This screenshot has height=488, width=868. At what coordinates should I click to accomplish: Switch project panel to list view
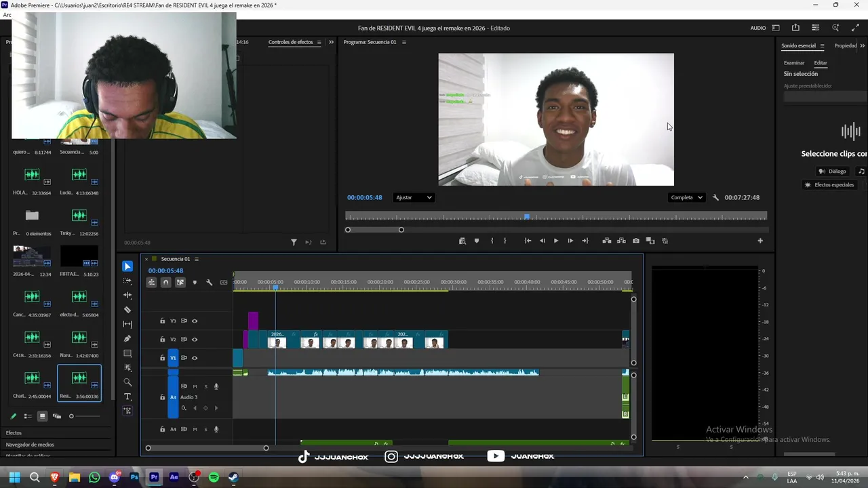[28, 416]
